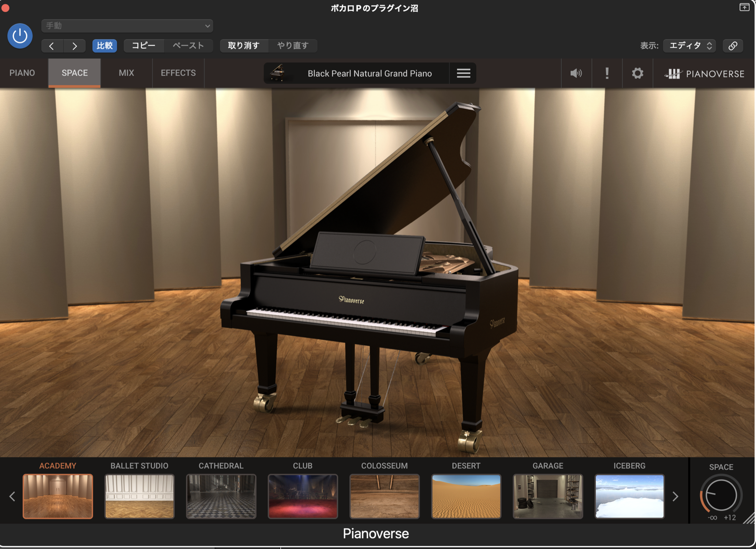The height and width of the screenshot is (549, 756).
Task: Switch to the SPACE tab
Action: pyautogui.click(x=75, y=73)
